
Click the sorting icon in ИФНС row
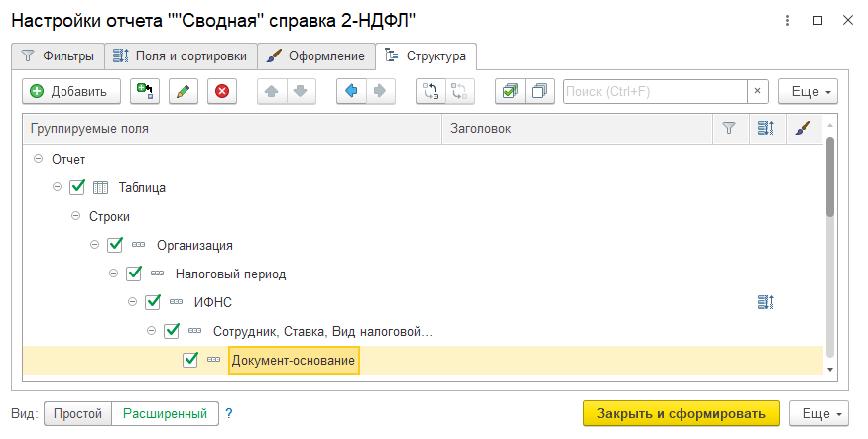click(x=765, y=302)
